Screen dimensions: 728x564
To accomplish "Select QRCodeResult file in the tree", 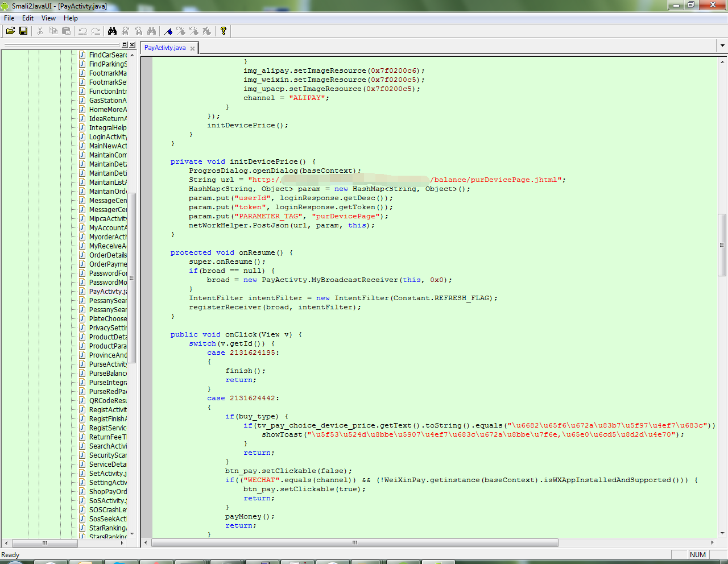I will point(107,401).
